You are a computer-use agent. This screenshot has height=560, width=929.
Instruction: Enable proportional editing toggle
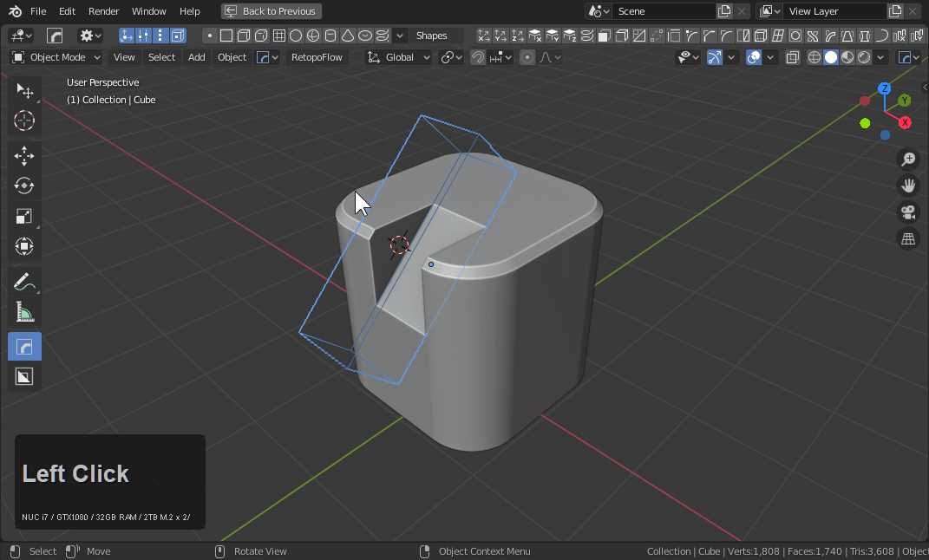pyautogui.click(x=527, y=57)
